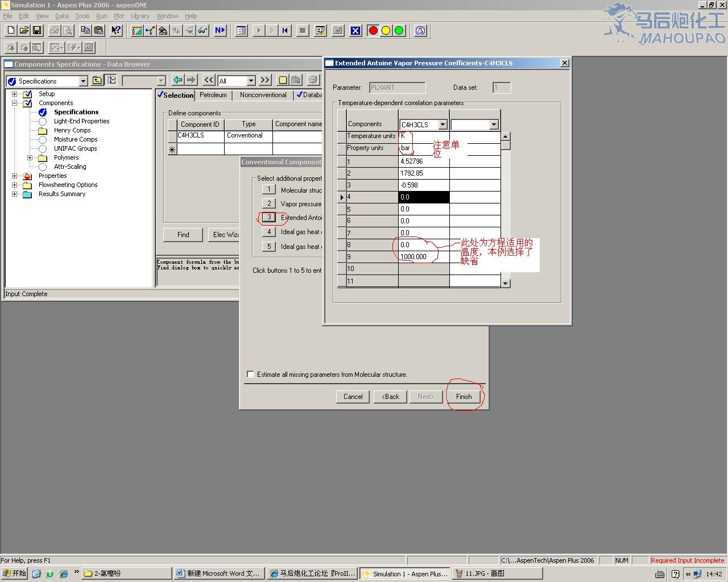
Task: Click the Paste clipboard toolbar icon
Action: tap(98, 30)
